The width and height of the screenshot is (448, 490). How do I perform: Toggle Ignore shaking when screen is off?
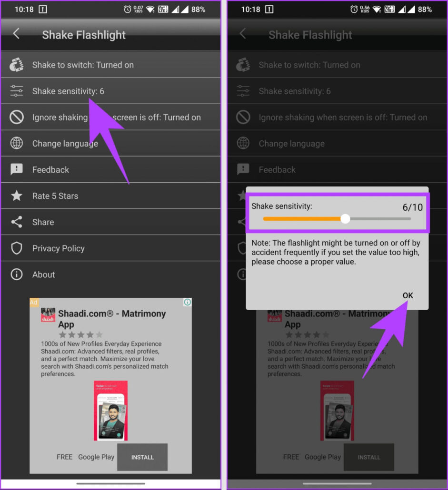click(110, 117)
